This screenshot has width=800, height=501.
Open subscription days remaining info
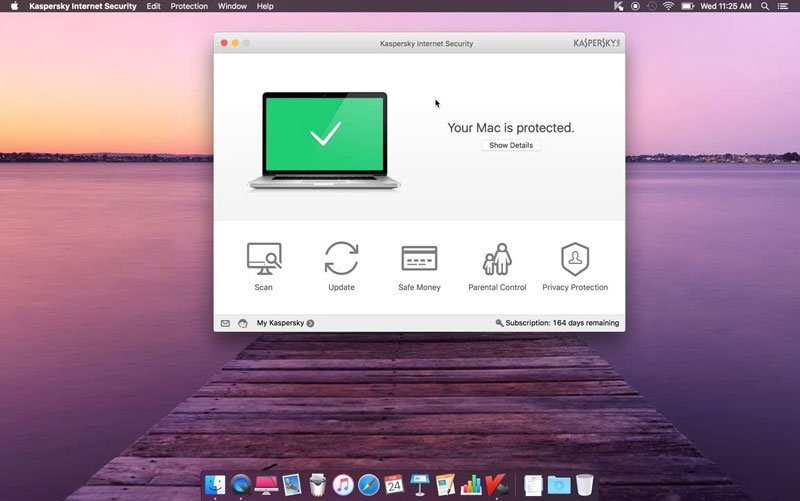562,323
